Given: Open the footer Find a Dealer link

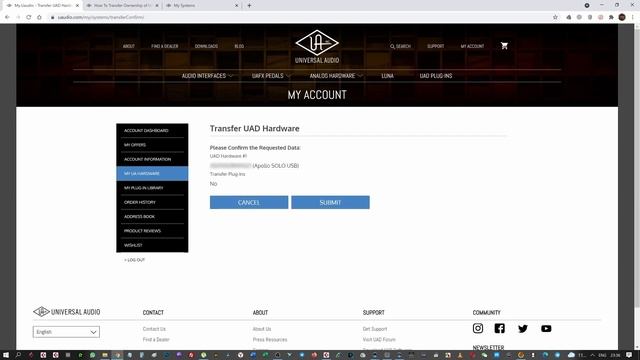Looking at the screenshot, I should coord(156,340).
